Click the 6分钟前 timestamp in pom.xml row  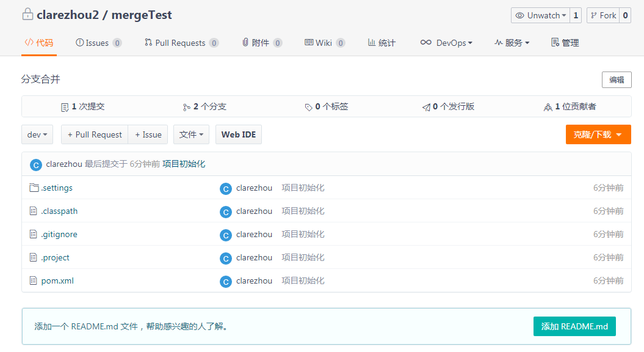tap(608, 281)
